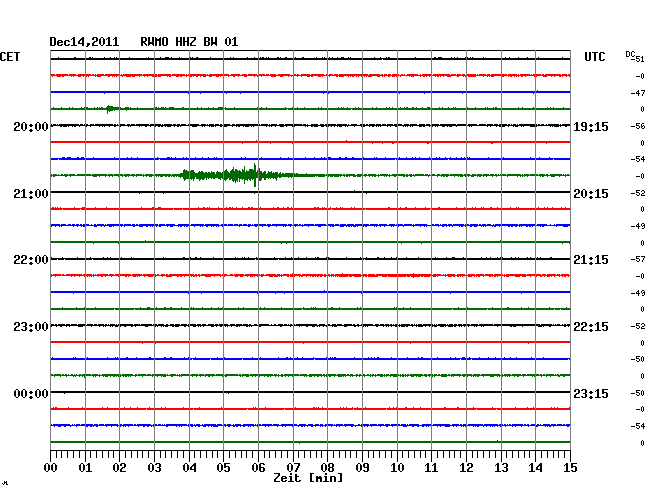Click the 22:15 UTC time label
The width and height of the screenshot is (650, 494).
tap(591, 327)
